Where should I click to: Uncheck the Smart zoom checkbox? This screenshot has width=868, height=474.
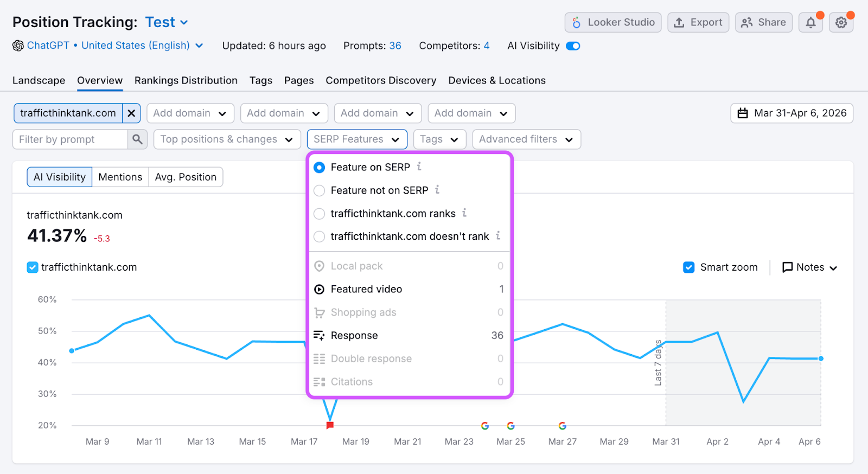(x=689, y=267)
